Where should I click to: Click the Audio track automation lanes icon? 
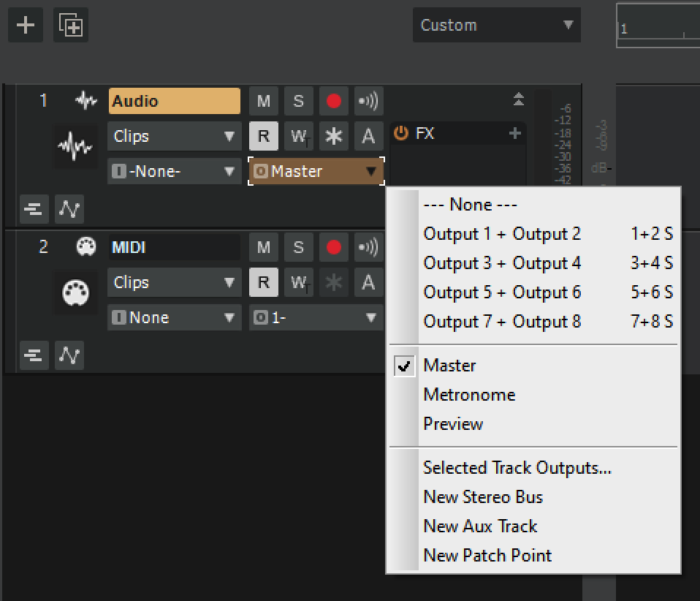pos(69,208)
